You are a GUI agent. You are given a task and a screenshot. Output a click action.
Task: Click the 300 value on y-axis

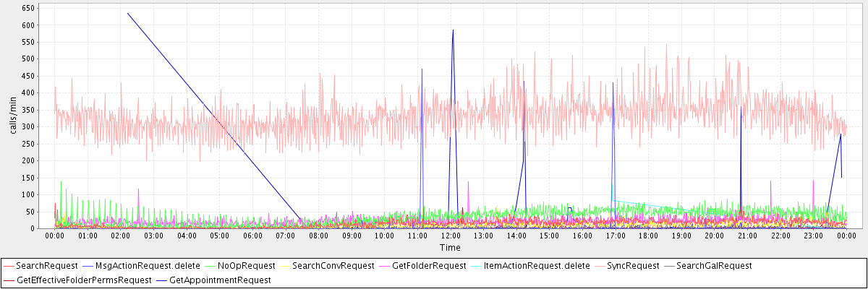coord(29,126)
